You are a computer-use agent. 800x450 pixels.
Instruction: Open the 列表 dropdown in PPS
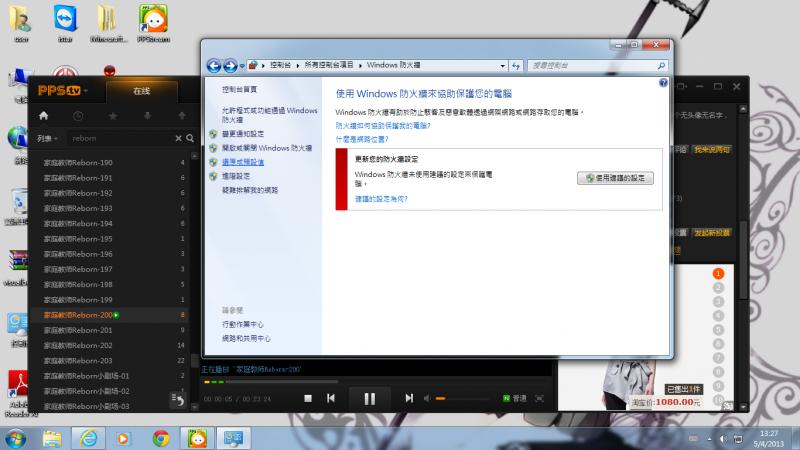(x=47, y=138)
